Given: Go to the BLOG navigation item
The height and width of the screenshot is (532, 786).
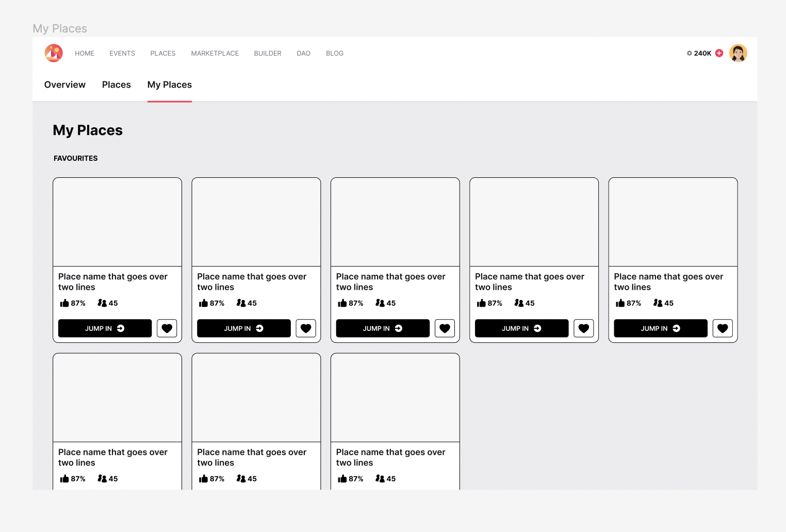Looking at the screenshot, I should [x=334, y=53].
